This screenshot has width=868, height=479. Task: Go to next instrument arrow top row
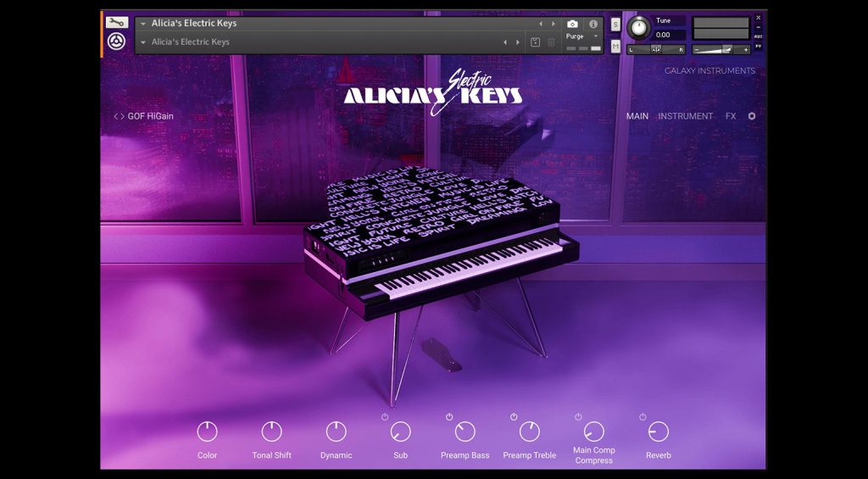tap(553, 24)
